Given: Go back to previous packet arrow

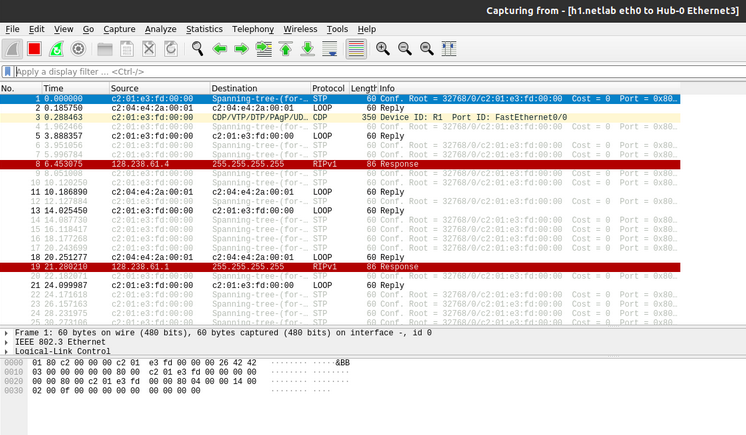Looking at the screenshot, I should [x=219, y=49].
